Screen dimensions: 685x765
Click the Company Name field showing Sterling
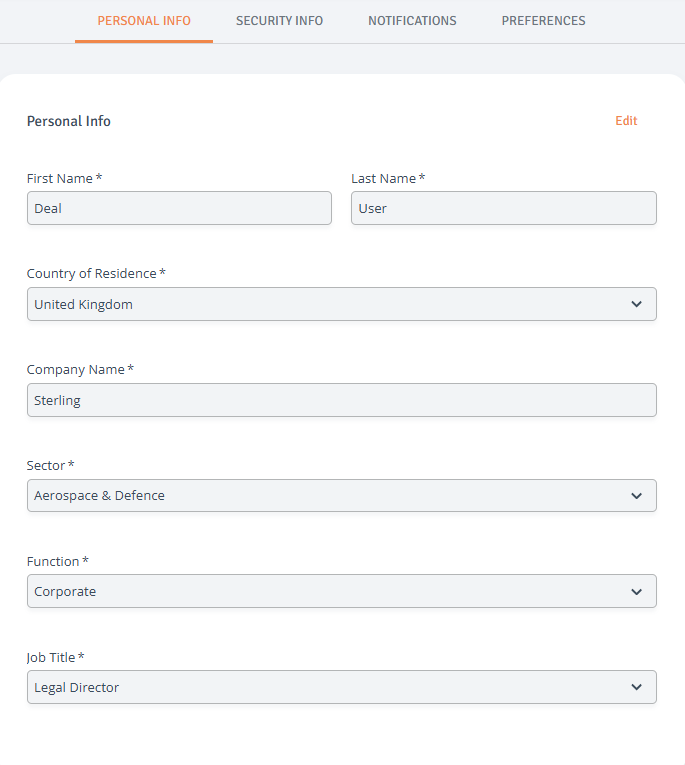click(x=342, y=400)
